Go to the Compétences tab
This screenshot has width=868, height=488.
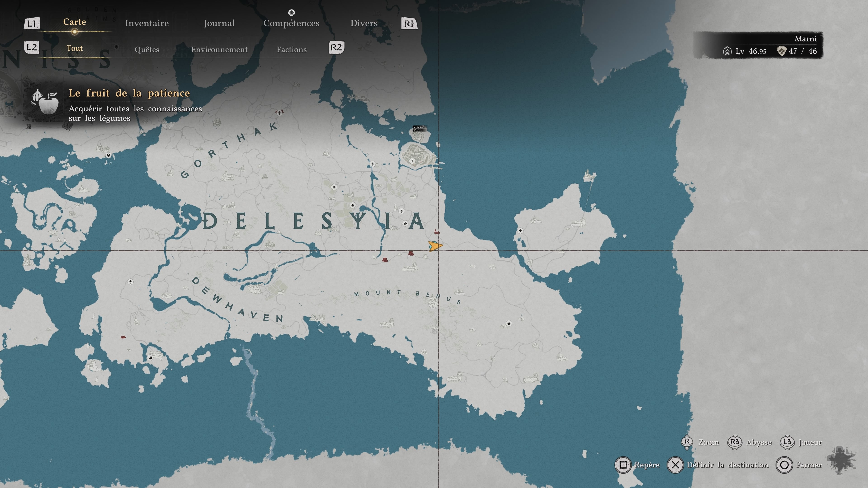291,23
